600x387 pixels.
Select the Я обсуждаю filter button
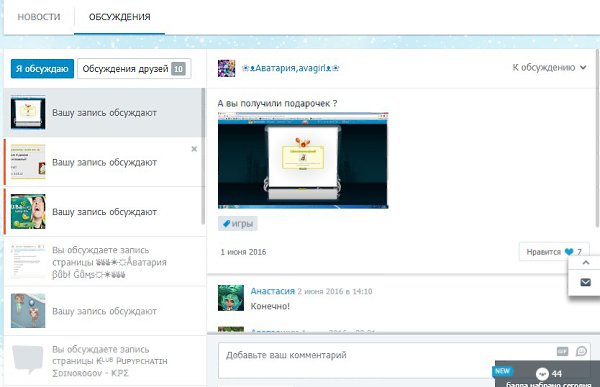(42, 69)
